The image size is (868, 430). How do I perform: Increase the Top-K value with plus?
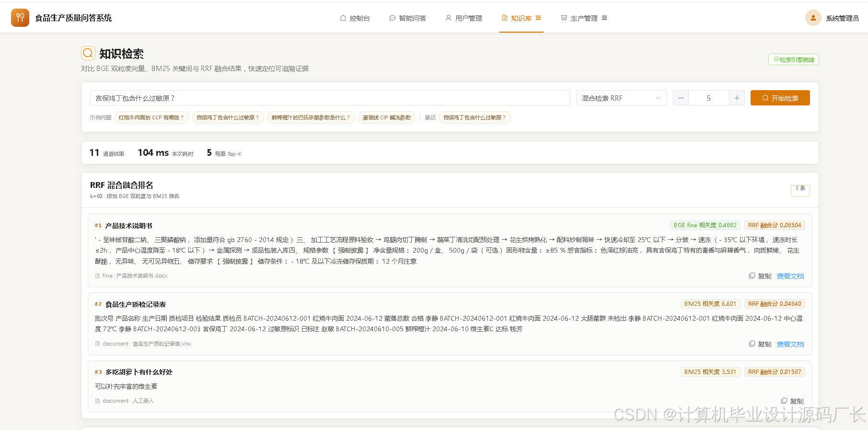point(737,98)
